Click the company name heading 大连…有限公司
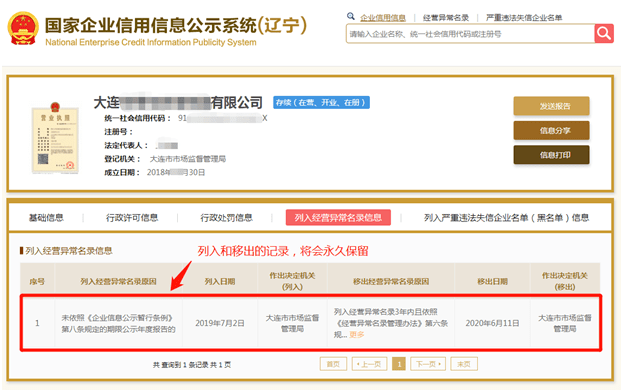Image resolution: width=623 pixels, height=392 pixels. click(x=178, y=103)
